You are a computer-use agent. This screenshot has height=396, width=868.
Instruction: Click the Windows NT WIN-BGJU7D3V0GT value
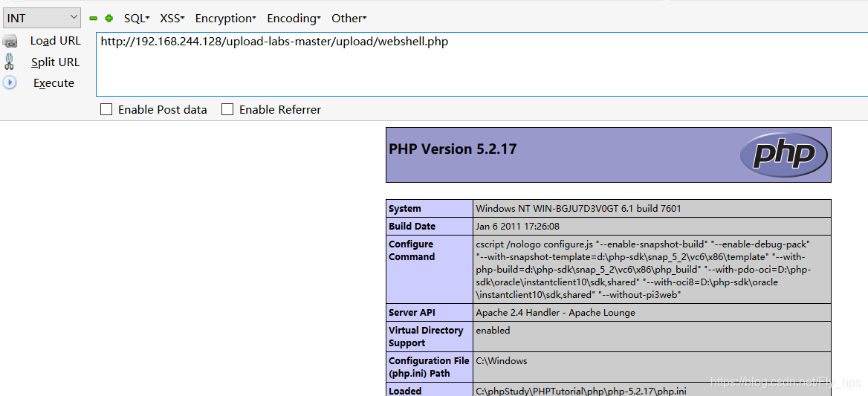(578, 209)
